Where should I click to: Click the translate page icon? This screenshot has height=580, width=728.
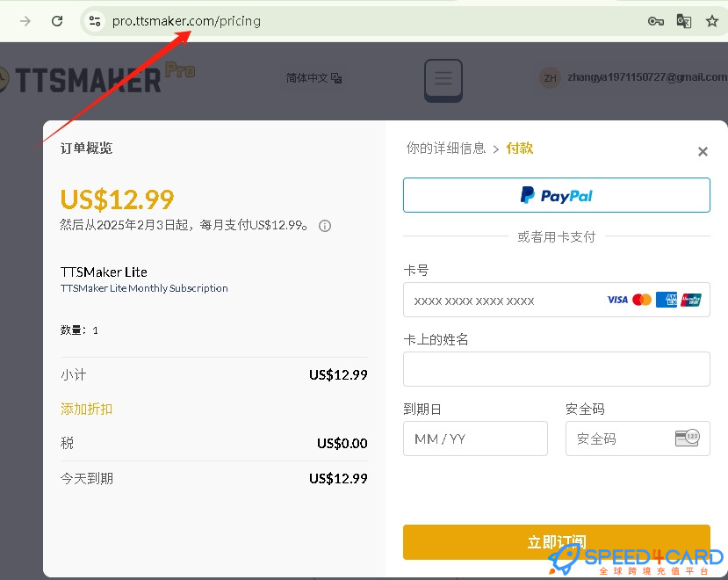(684, 21)
